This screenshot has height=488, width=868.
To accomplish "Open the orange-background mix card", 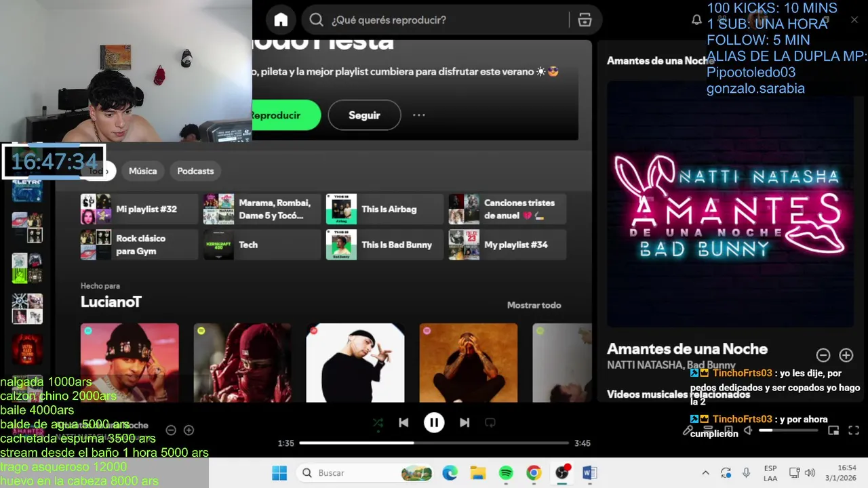I will point(469,363).
